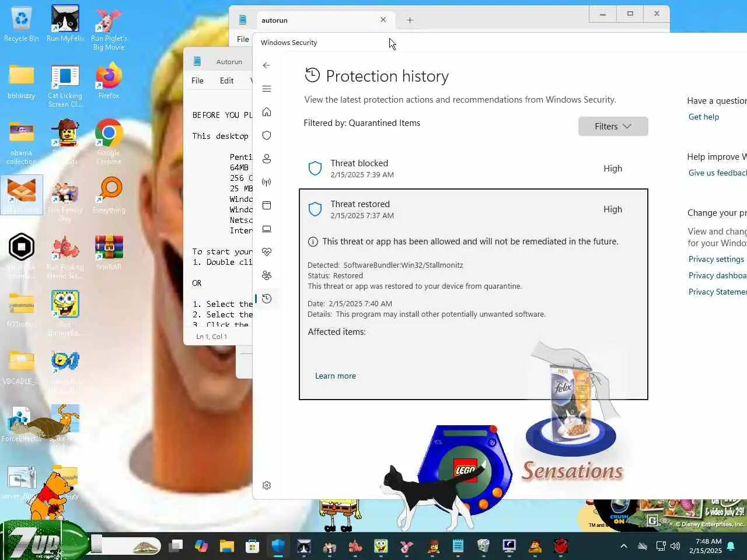Open the Recycle Bin desktop icon

coord(22,24)
